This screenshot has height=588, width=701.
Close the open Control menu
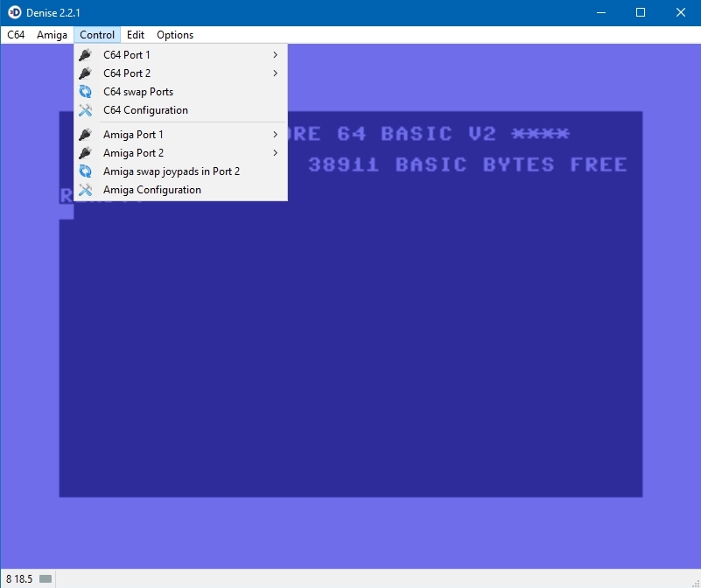click(97, 35)
